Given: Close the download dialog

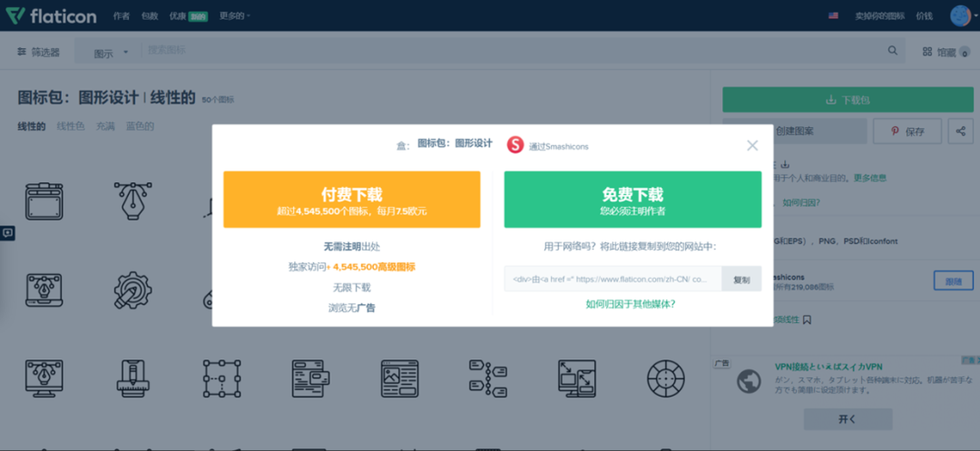Looking at the screenshot, I should point(752,145).
